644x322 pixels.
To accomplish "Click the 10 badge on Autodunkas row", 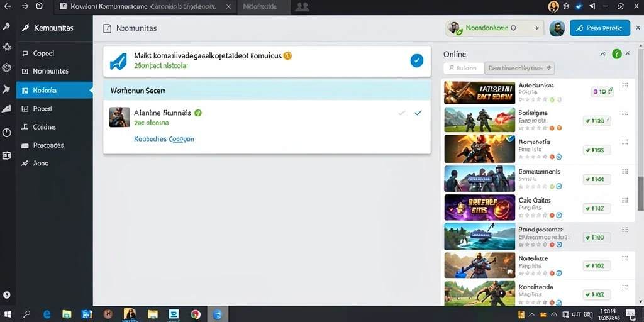I will [x=602, y=92].
